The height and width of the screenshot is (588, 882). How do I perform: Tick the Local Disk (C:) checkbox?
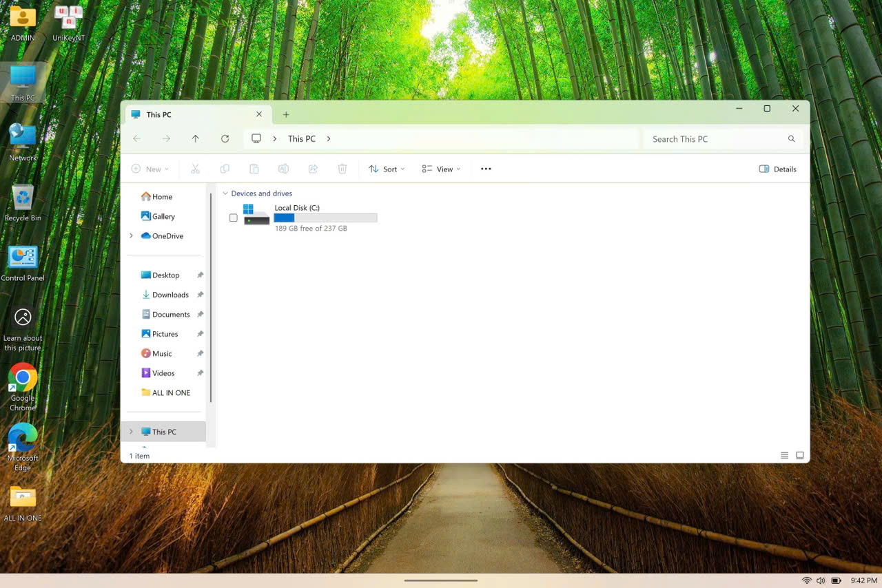tap(233, 218)
